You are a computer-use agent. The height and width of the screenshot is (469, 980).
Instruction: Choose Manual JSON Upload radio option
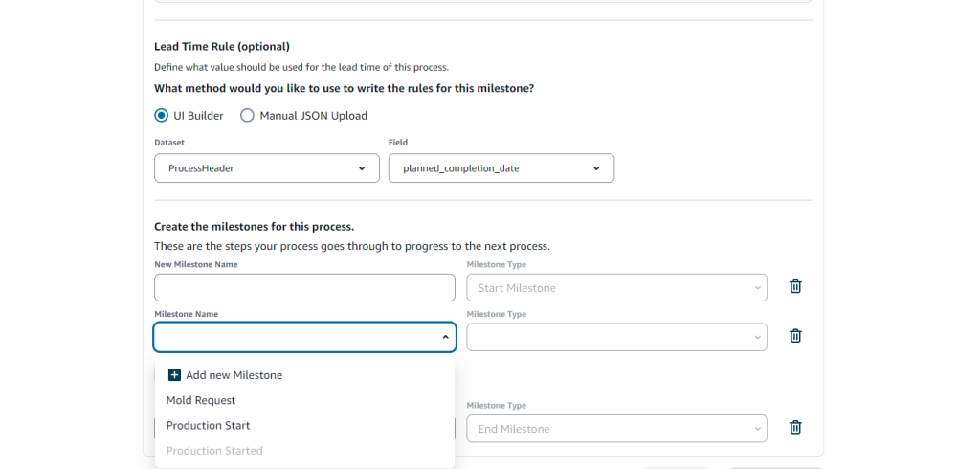pyautogui.click(x=247, y=116)
